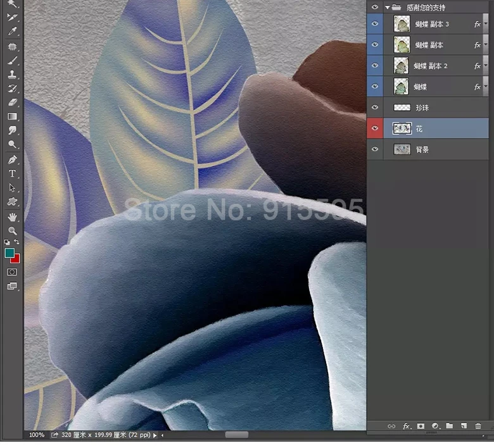Select the Hand tool
Screen dimensions: 494x448
12,217
